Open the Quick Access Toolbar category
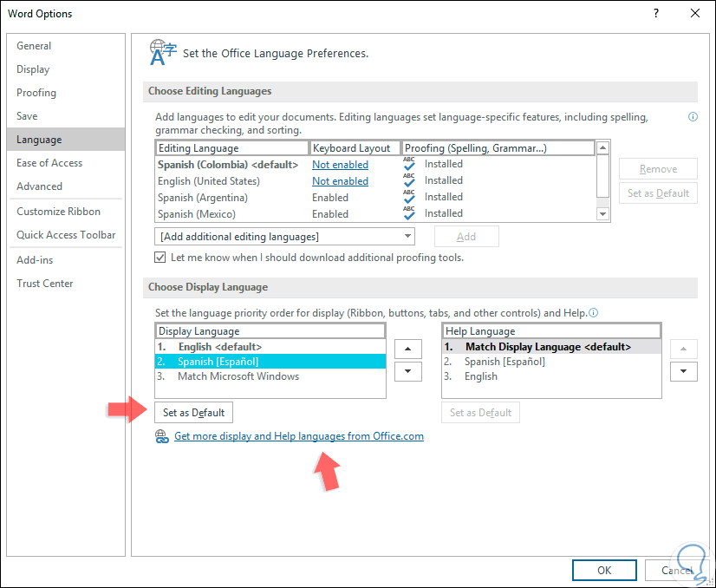Viewport: 716px width, 588px height. click(66, 235)
